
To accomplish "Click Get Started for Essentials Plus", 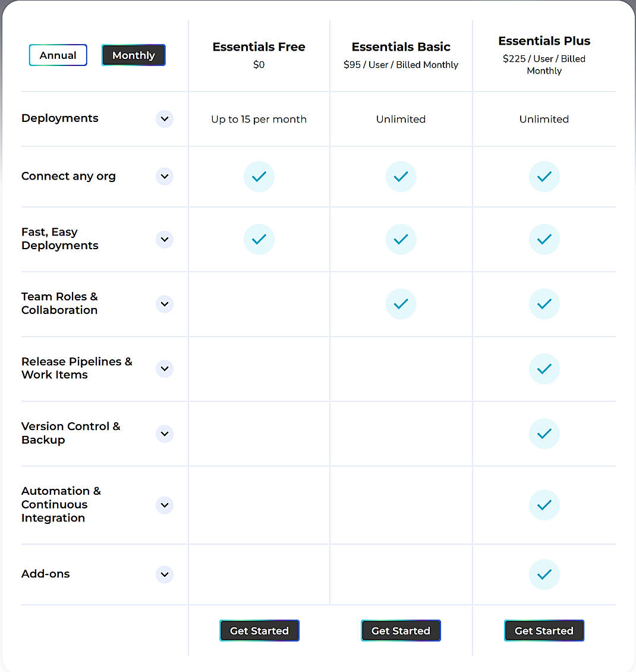I will tap(544, 630).
